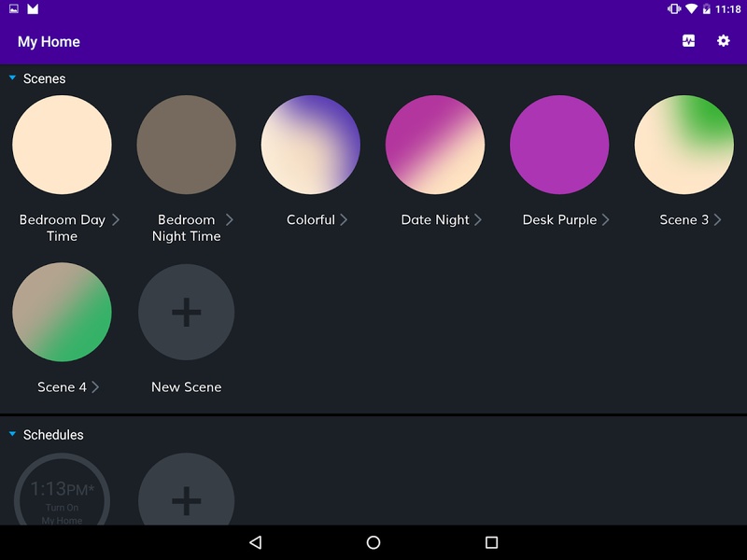Click the Schedules section heading
Screen dimensions: 747x560
[53, 435]
